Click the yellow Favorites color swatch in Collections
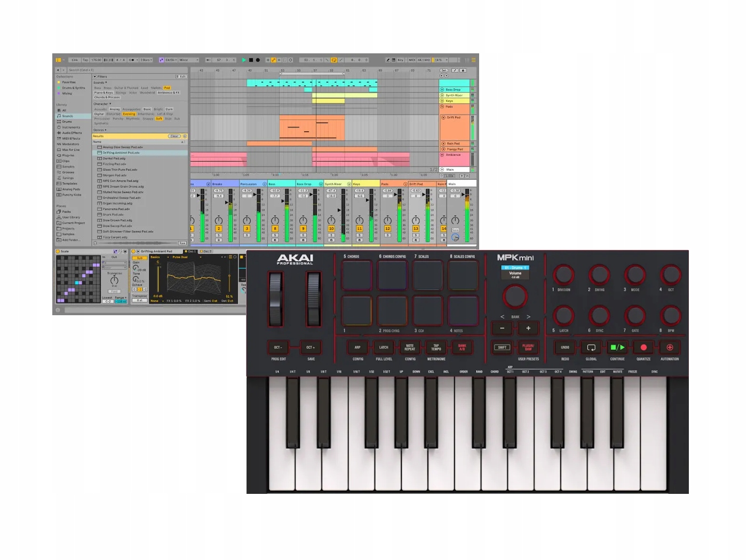 tap(59, 82)
